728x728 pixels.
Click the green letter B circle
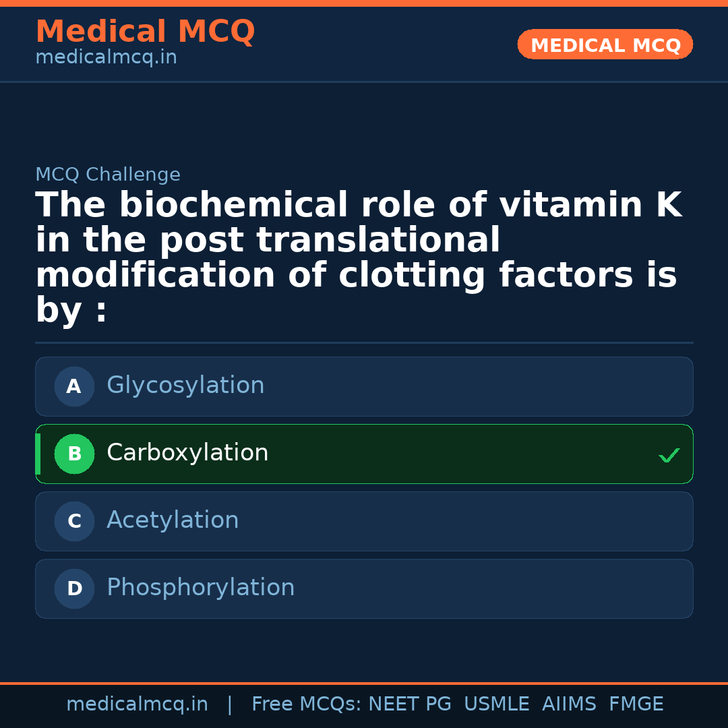[74, 454]
